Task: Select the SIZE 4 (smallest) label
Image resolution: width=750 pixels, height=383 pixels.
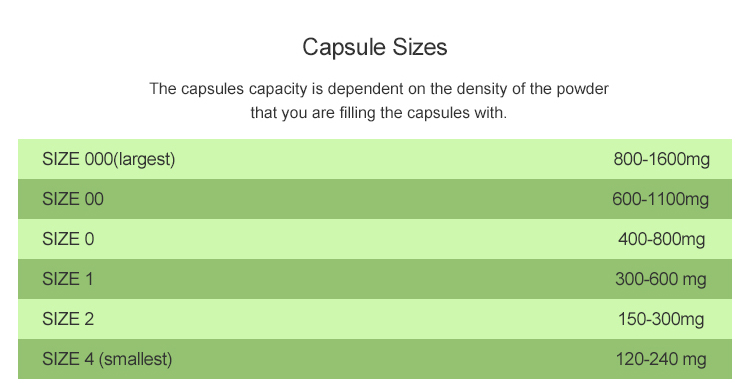Action: pos(107,359)
